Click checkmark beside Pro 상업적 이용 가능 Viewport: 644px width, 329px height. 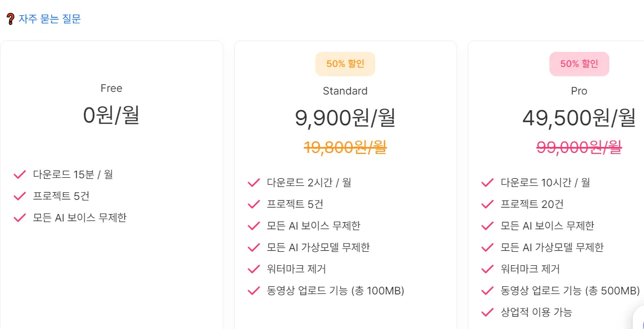click(x=487, y=312)
